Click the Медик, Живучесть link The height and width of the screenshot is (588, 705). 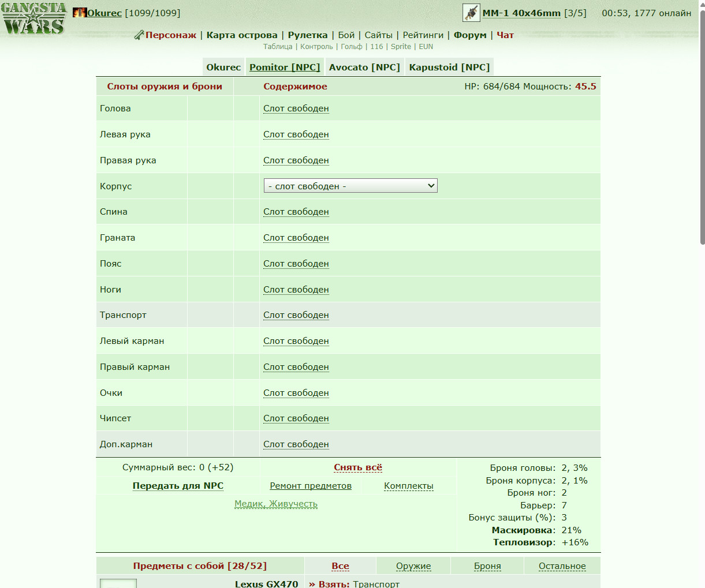click(276, 504)
